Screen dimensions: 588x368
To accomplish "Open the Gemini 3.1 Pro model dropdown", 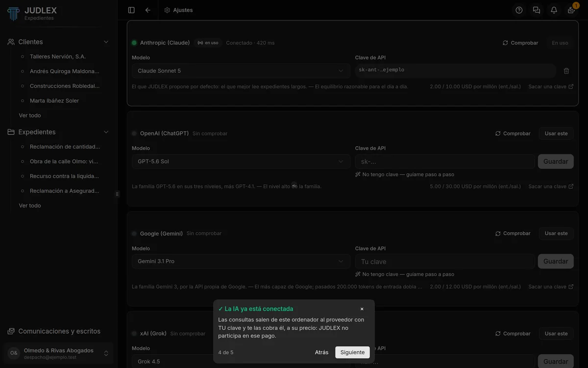I will [x=241, y=262].
